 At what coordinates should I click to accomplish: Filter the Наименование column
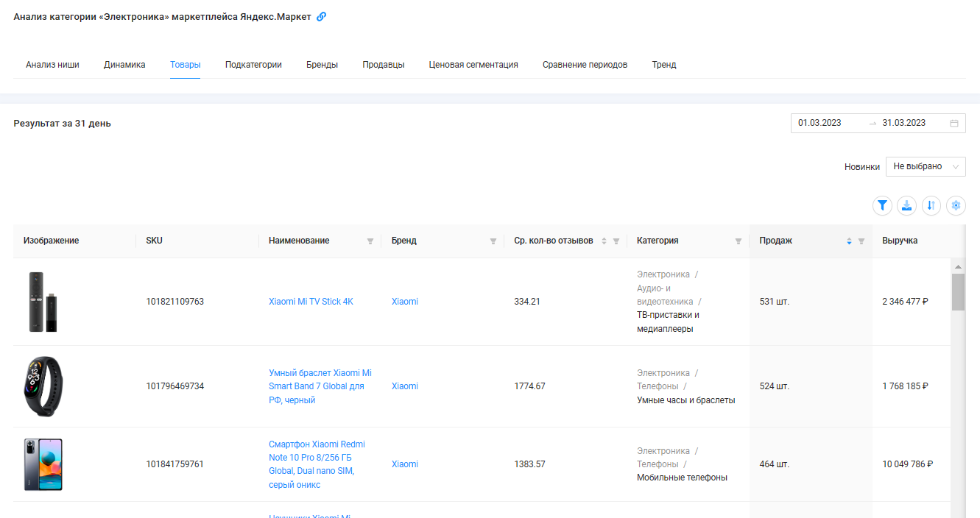[370, 241]
